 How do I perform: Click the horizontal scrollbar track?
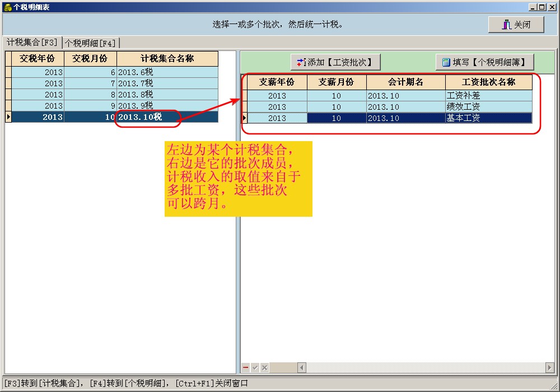coord(426,368)
